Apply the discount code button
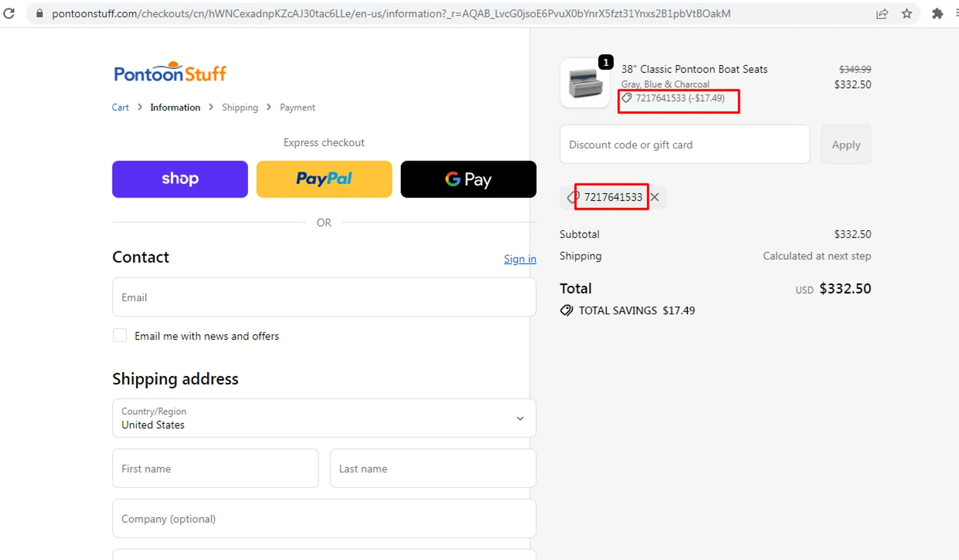Screen dimensions: 959x560 click(x=846, y=144)
